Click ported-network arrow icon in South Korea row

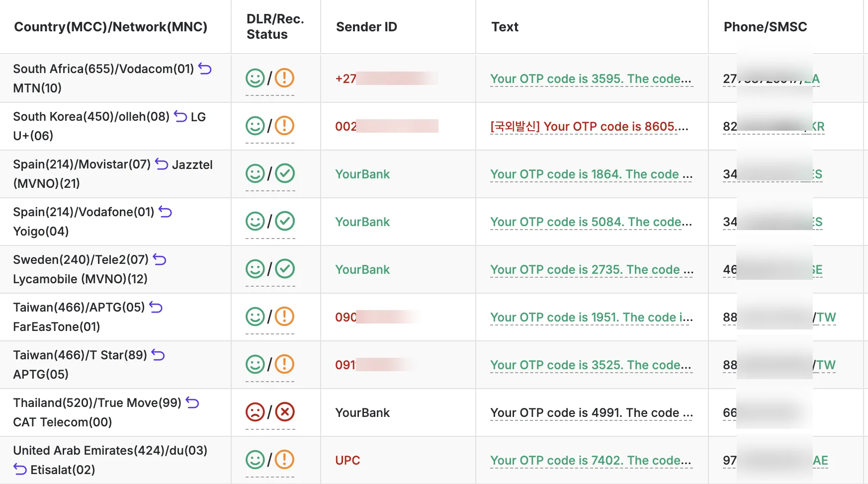[x=180, y=116]
